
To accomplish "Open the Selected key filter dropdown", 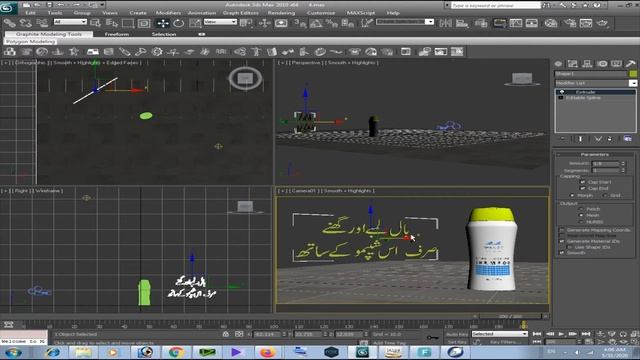I will (500, 334).
